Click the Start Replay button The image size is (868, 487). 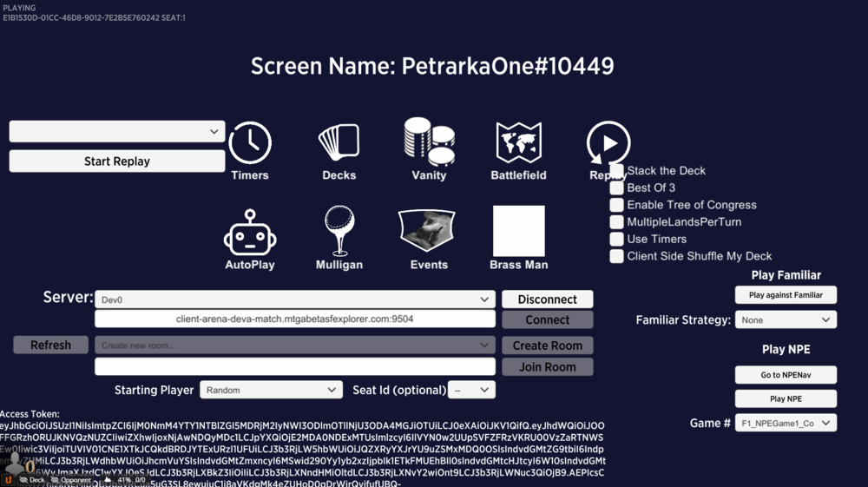[x=117, y=161]
